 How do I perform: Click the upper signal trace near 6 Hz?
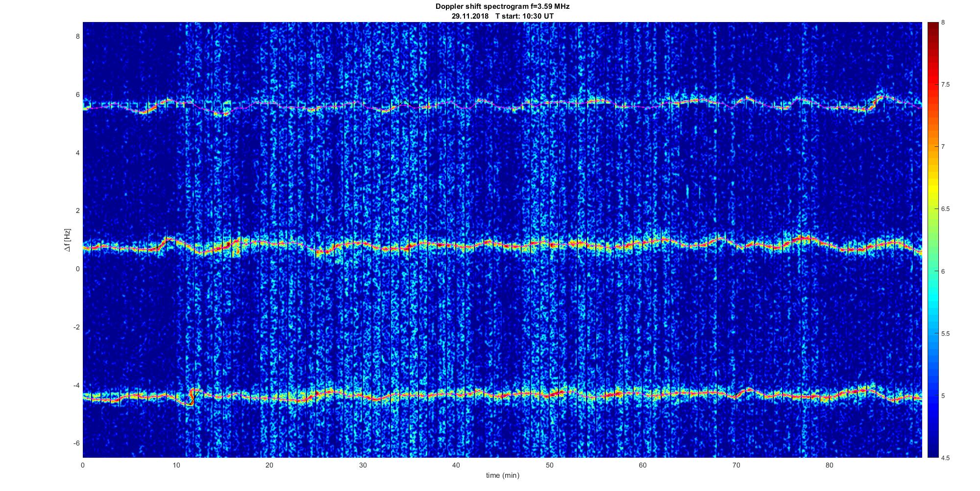502,104
